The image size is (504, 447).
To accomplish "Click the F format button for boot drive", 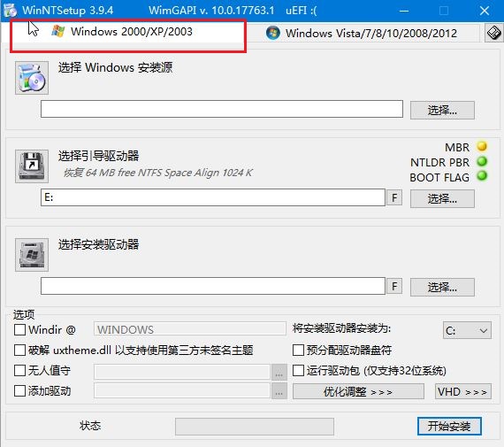I will [x=394, y=197].
